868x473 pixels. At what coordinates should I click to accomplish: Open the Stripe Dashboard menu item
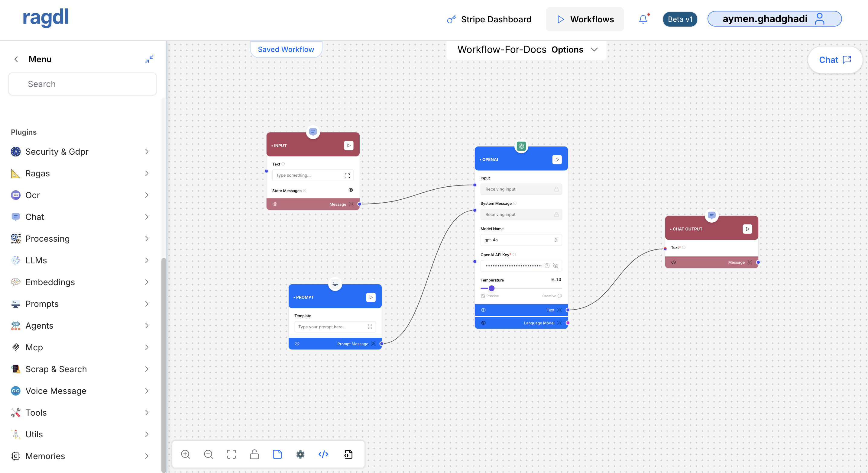tap(496, 19)
